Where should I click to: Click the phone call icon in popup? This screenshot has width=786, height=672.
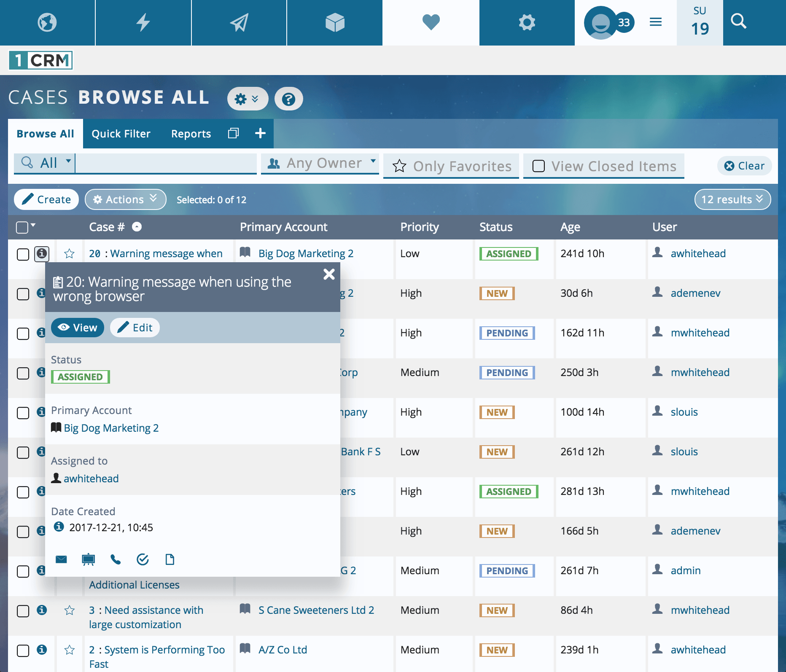point(116,559)
